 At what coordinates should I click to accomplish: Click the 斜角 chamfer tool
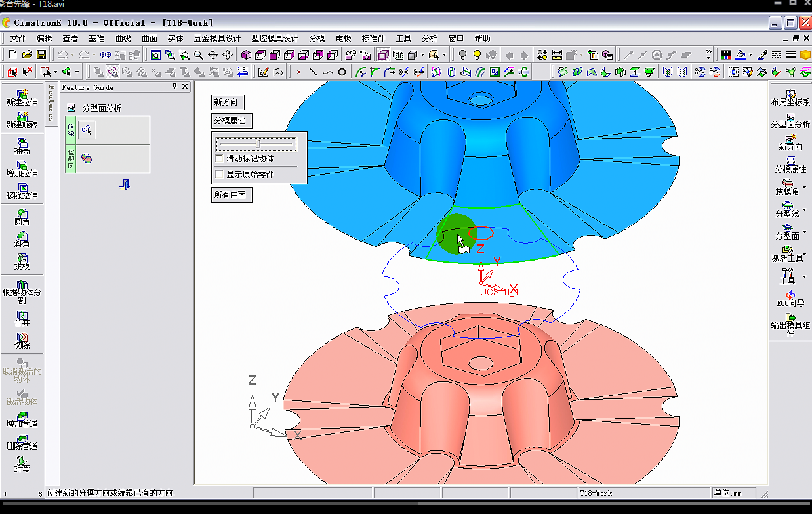(22, 240)
